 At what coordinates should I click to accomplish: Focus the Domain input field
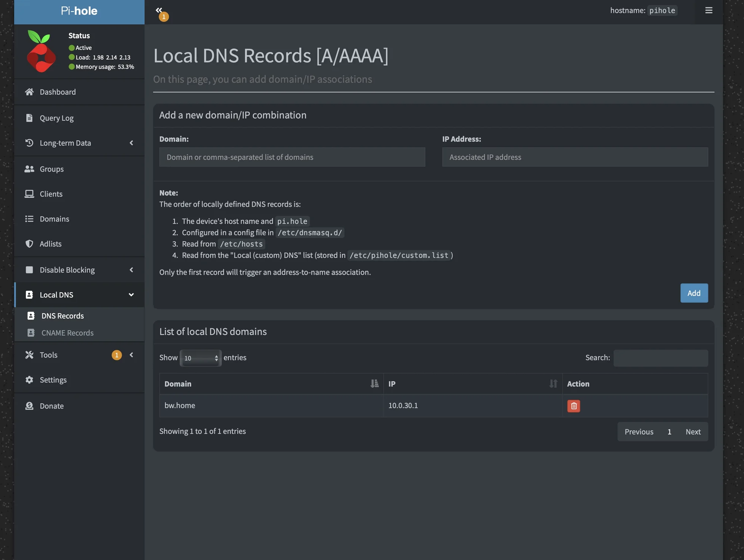click(292, 157)
